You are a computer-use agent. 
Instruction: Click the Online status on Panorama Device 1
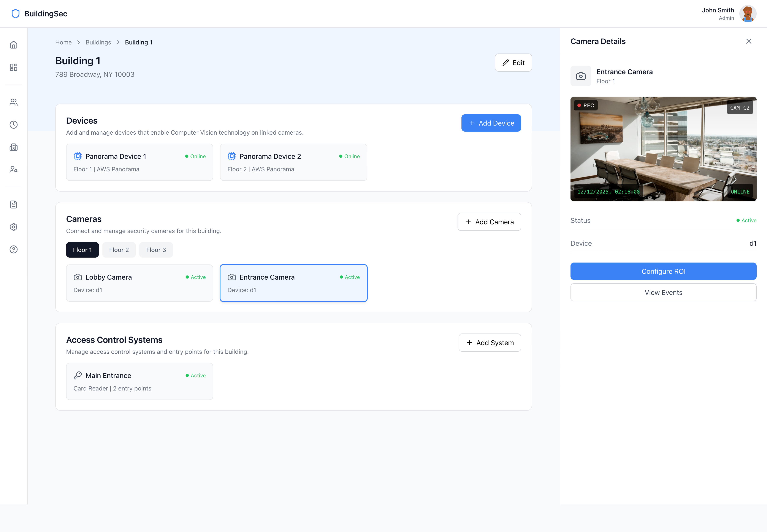point(195,156)
